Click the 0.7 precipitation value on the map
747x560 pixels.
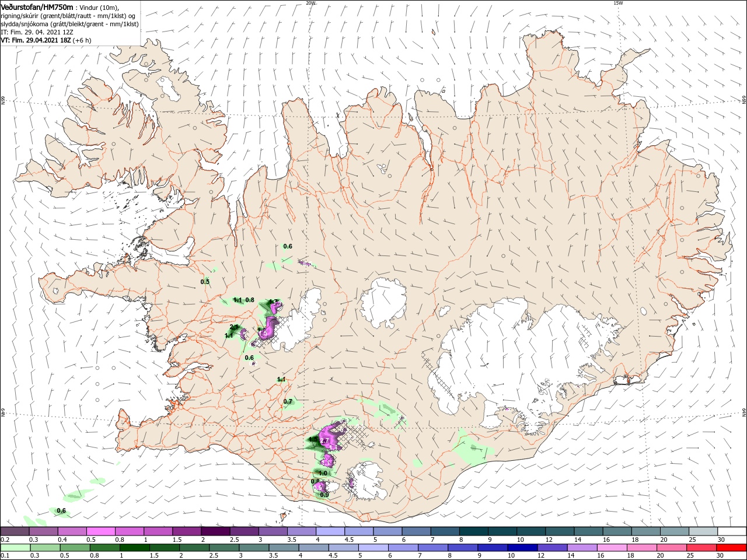pos(288,401)
